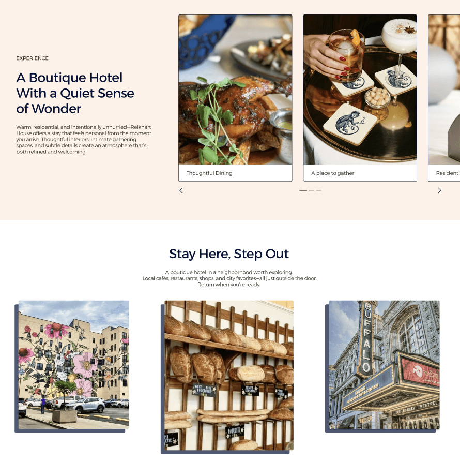Open the Buffalo theatre marquee photo
Image resolution: width=460 pixels, height=476 pixels.
(384, 365)
